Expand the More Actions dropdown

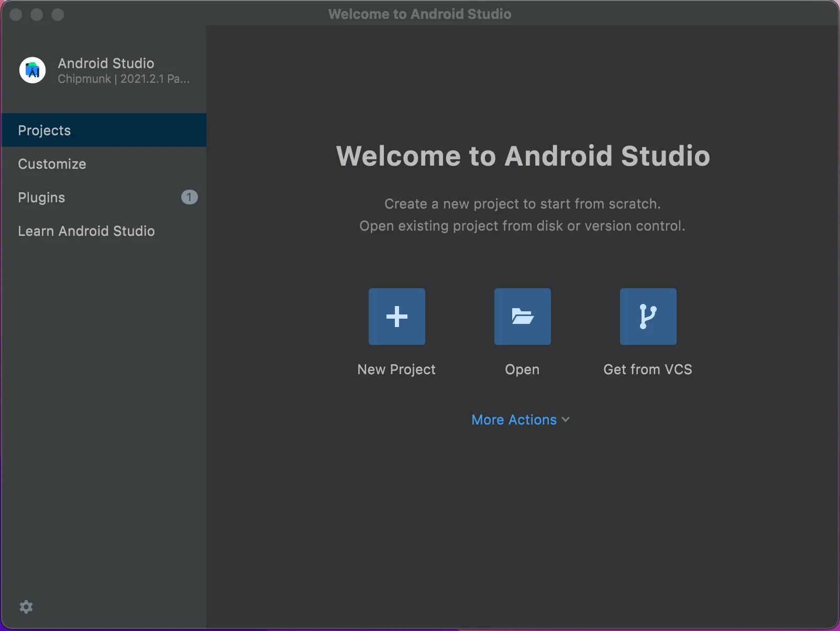(514, 420)
